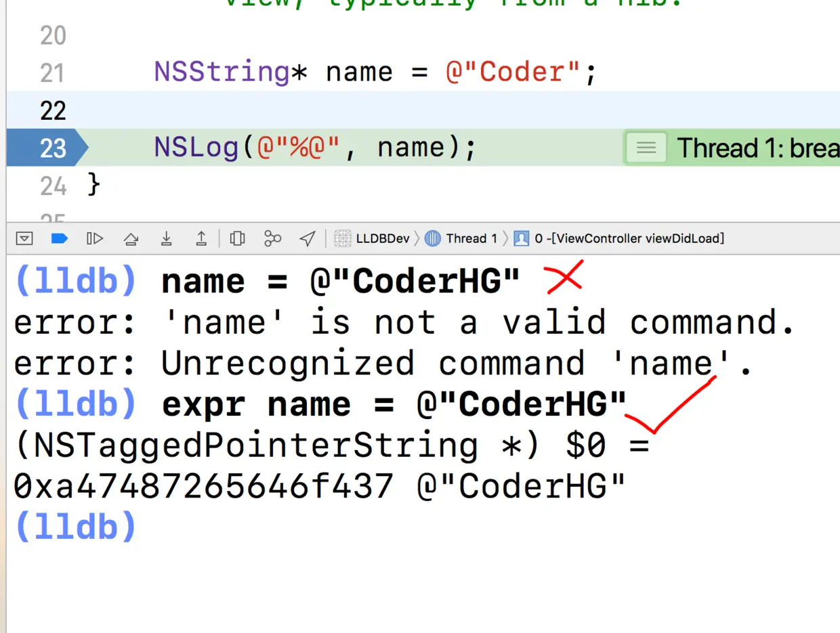Open Debug Memory Graph
The image size is (840, 633).
[272, 238]
